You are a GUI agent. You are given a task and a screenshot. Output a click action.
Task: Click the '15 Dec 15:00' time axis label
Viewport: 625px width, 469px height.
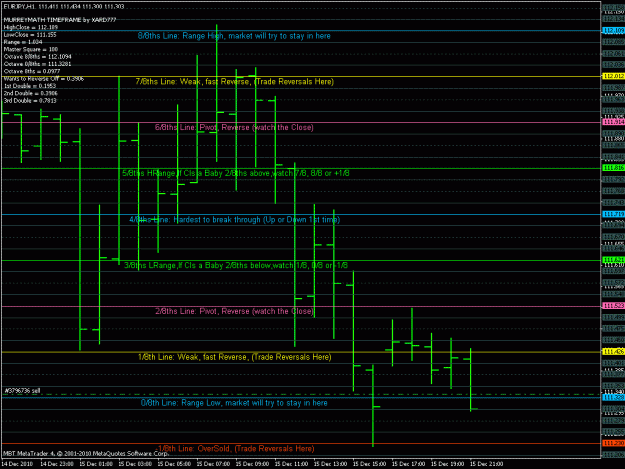pyautogui.click(x=369, y=464)
